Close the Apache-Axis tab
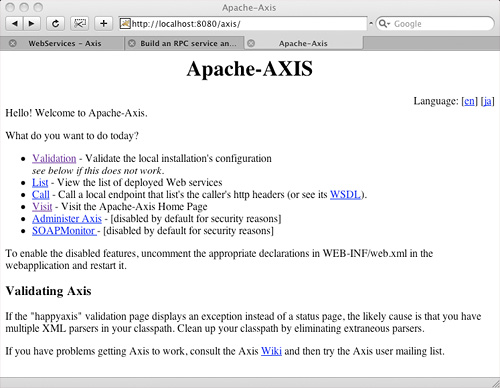 251,43
